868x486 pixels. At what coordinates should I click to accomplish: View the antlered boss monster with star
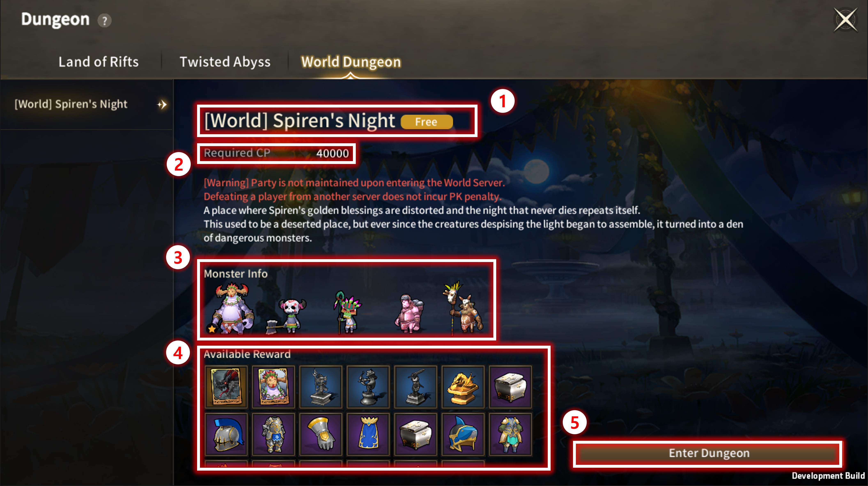click(x=232, y=309)
